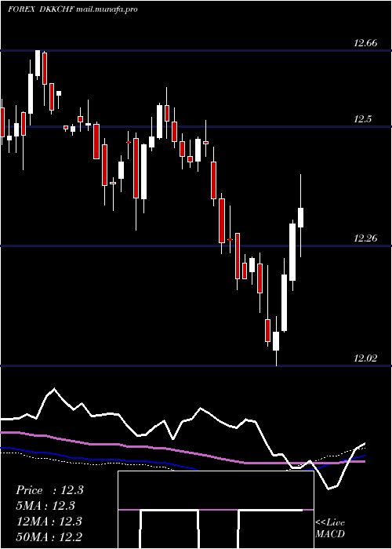Click the '12MA : 12.3' value
Viewport: 392px width, 549px height.
coord(49,522)
